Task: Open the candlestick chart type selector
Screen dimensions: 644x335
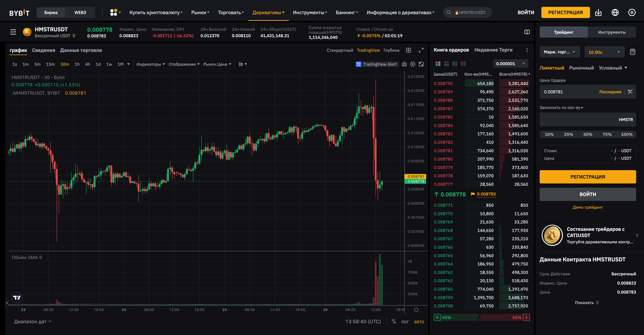Action: click(243, 64)
